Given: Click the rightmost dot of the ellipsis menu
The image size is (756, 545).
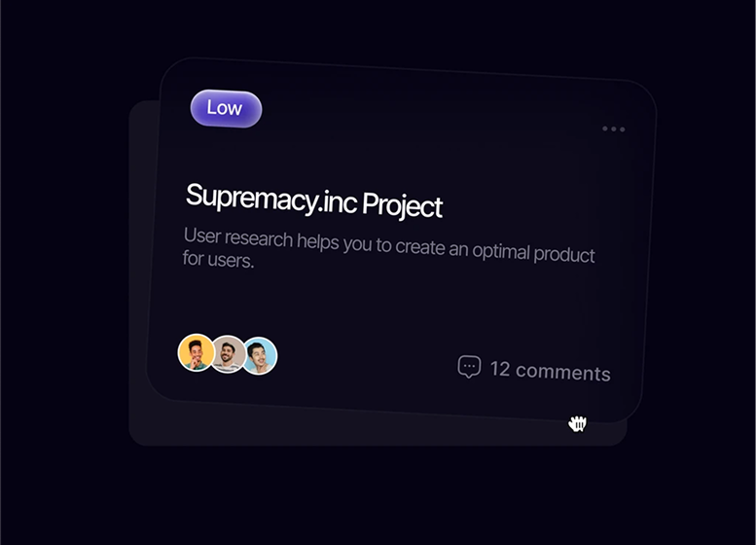Looking at the screenshot, I should 623,129.
